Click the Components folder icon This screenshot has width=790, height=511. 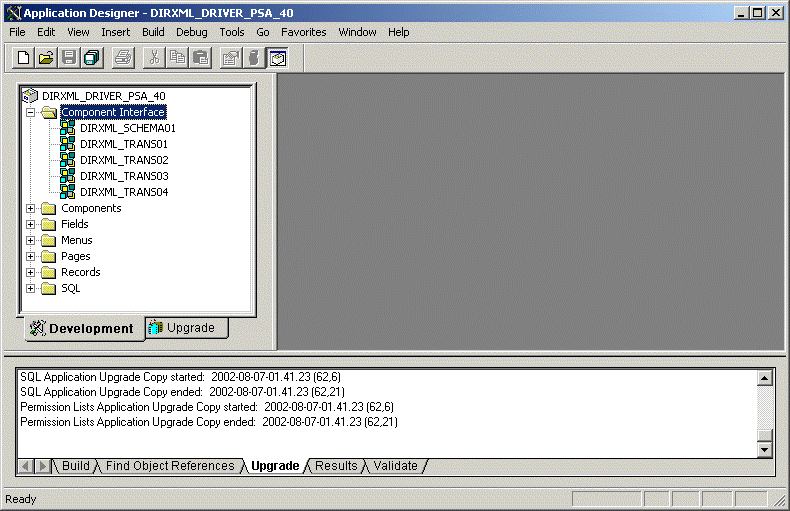[49, 208]
